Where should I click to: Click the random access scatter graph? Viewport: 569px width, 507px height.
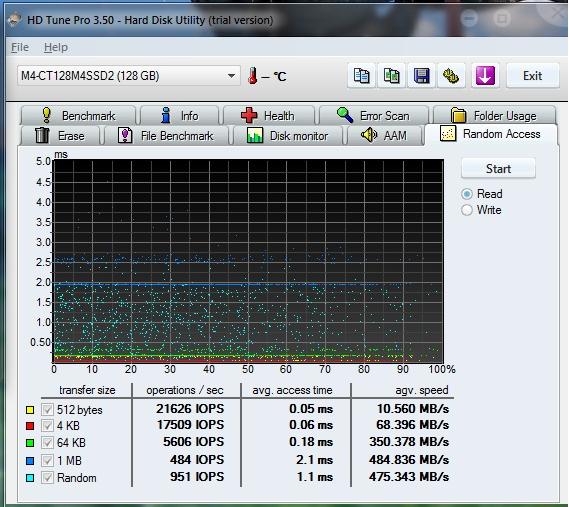248,261
